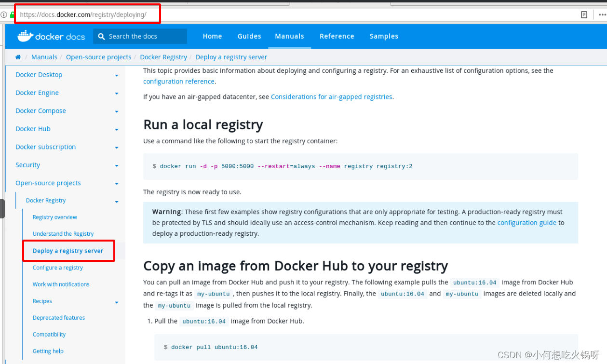Expand the Security sidebar arrow
Image resolution: width=607 pixels, height=364 pixels.
[117, 166]
